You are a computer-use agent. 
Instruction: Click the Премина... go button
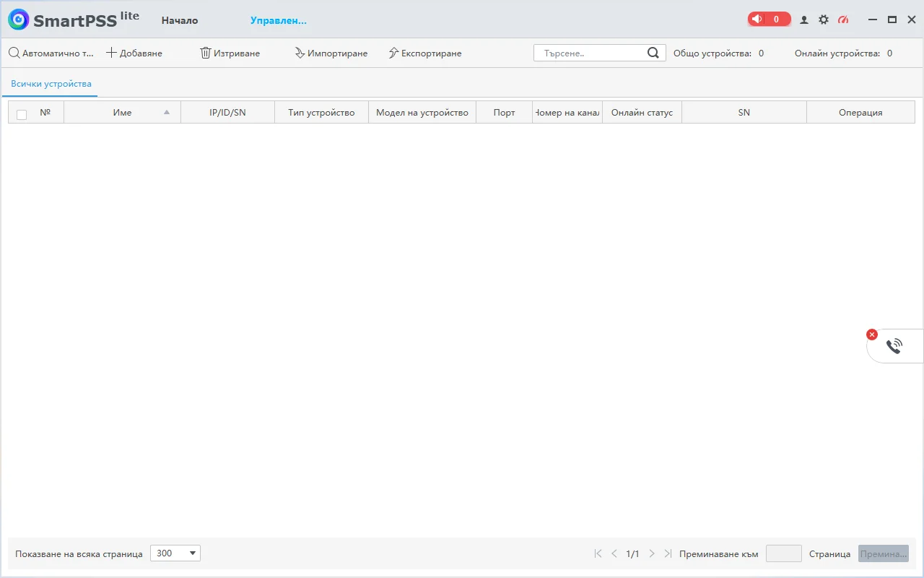point(884,553)
